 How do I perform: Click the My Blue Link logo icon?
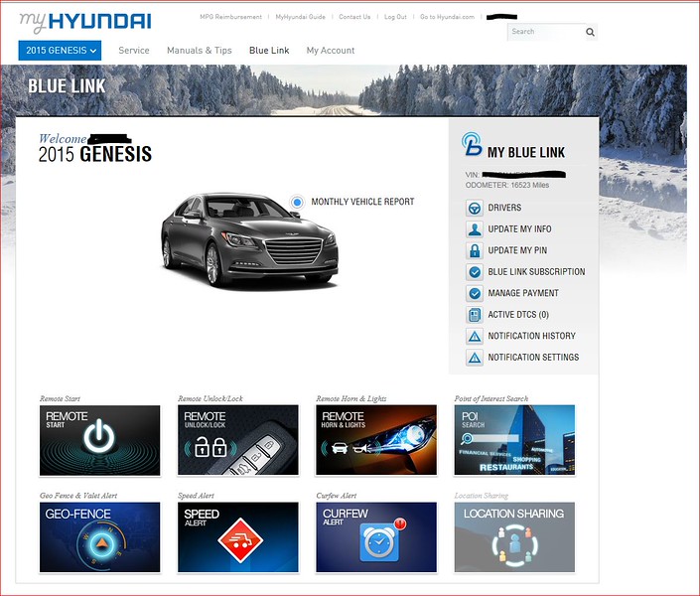(472, 144)
